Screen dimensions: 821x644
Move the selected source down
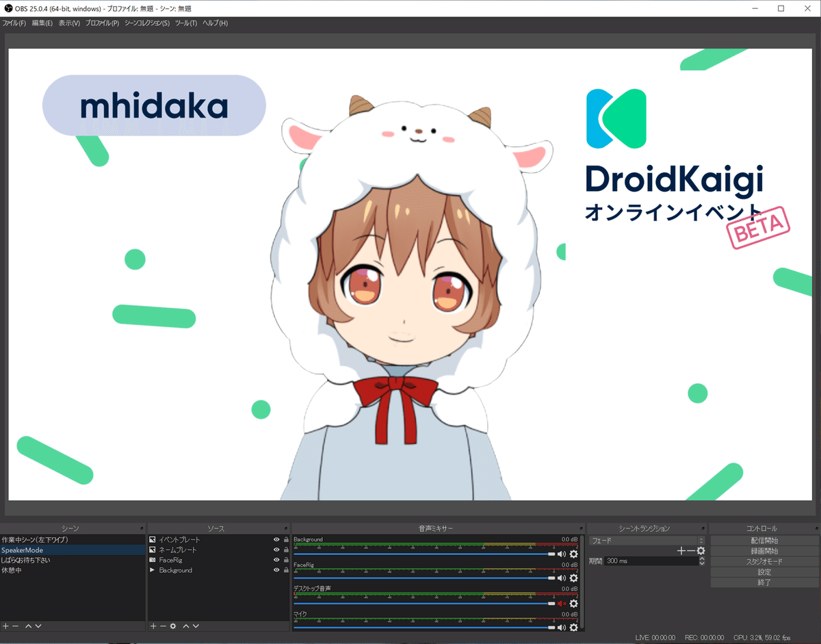coord(196,626)
